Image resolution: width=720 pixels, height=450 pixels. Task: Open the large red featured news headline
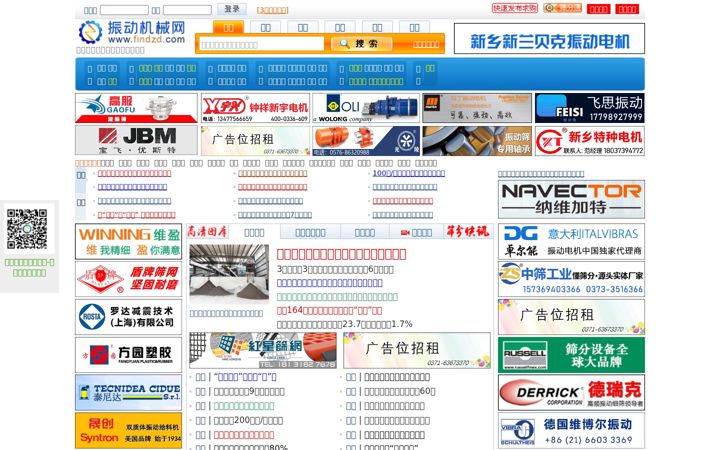pyautogui.click(x=341, y=254)
